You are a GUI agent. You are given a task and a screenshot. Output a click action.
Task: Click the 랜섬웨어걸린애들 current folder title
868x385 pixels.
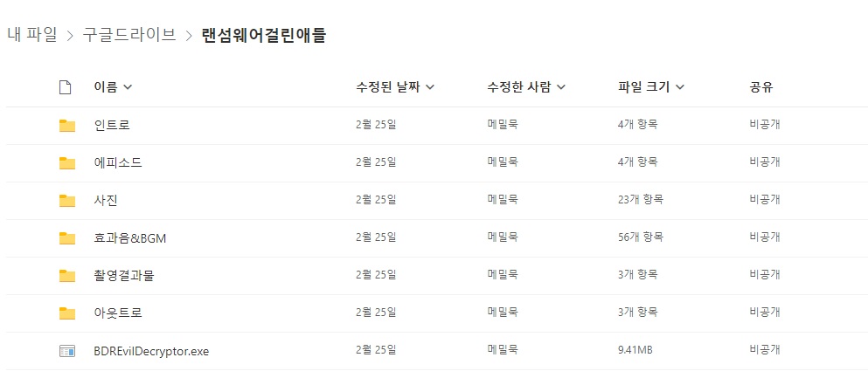[263, 36]
